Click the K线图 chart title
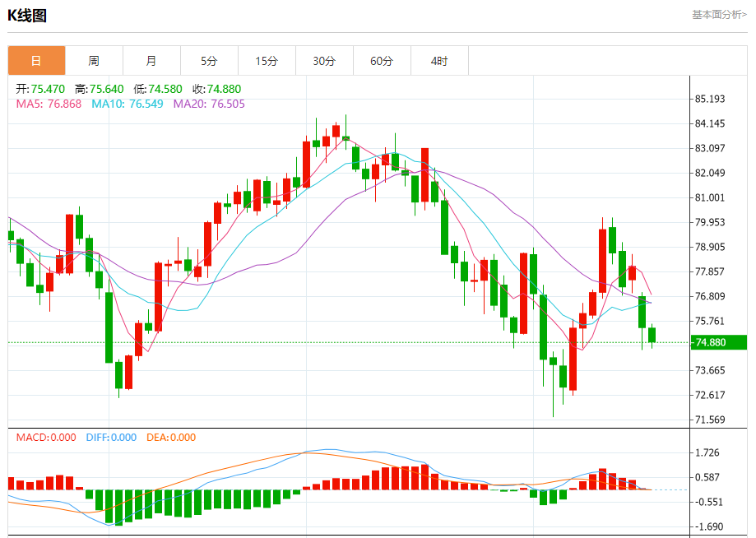756x538 pixels. point(27,16)
